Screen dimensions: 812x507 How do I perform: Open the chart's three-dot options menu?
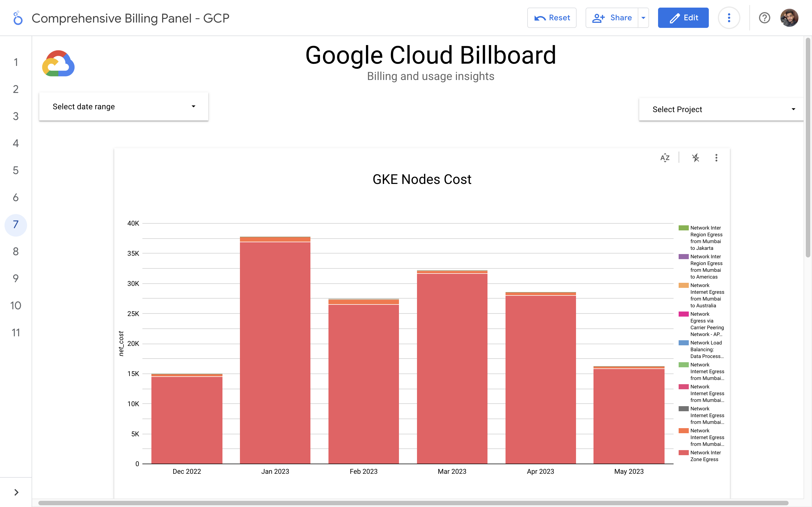[x=716, y=158]
